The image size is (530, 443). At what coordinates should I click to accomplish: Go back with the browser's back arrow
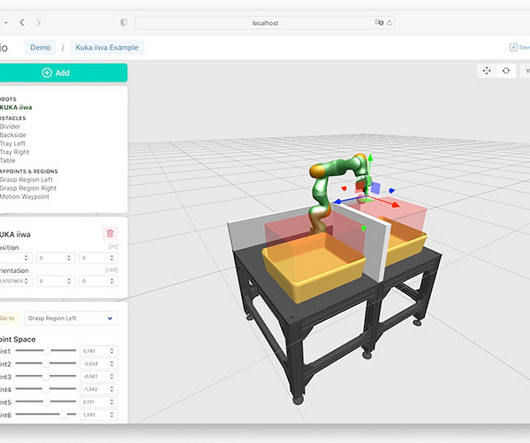(x=22, y=22)
